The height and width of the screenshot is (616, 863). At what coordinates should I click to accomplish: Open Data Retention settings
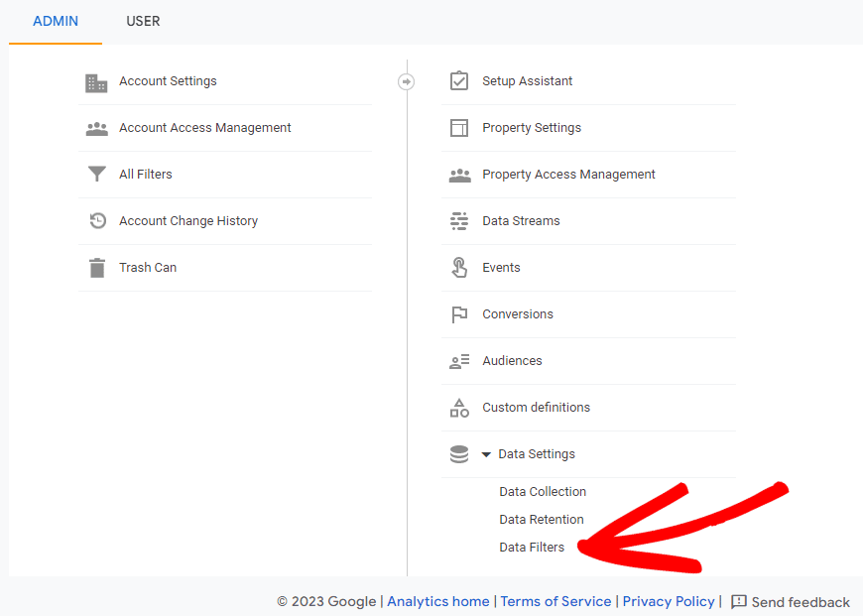(x=542, y=520)
